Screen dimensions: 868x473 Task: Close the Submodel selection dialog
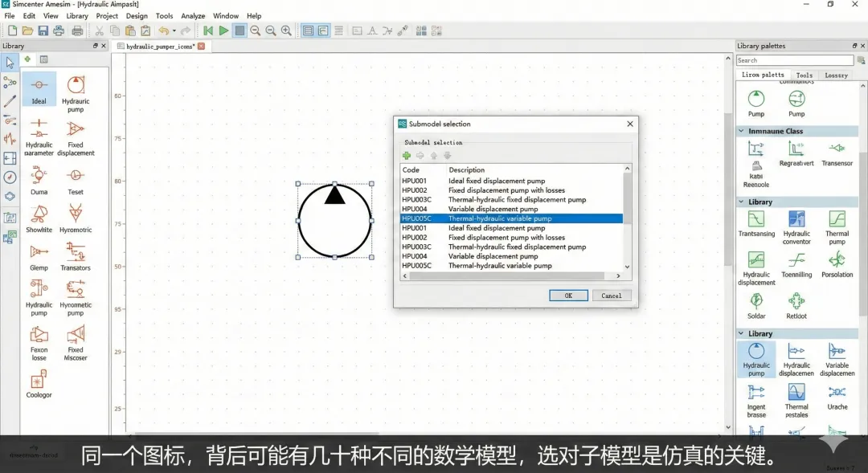coord(630,124)
